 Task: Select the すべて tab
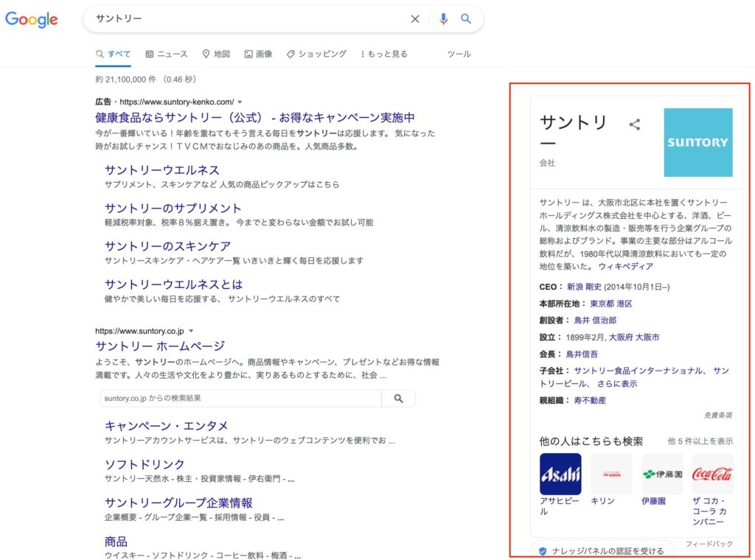tap(113, 54)
